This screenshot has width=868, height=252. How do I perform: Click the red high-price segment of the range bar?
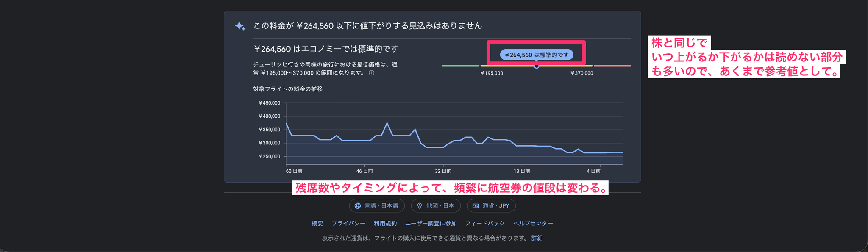[612, 66]
